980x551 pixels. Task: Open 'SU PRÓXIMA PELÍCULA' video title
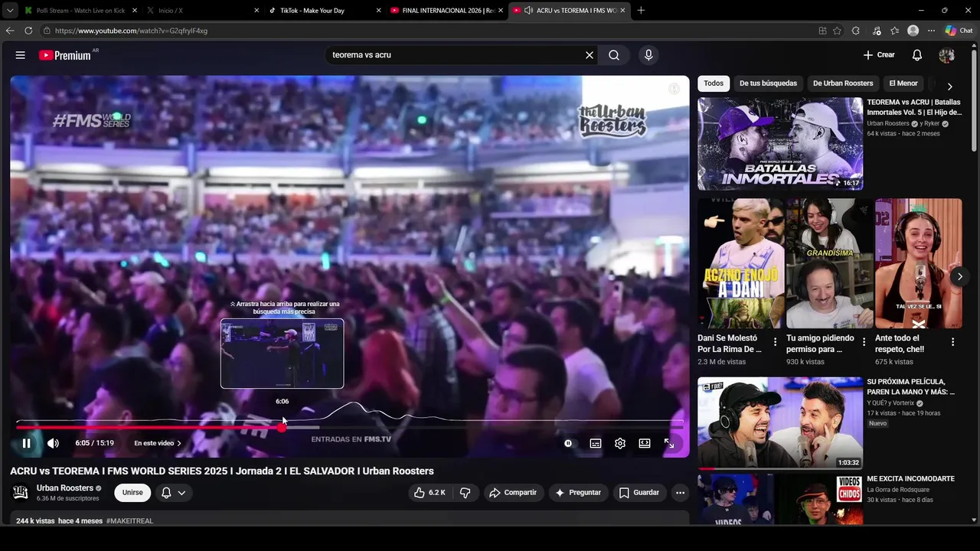(x=911, y=386)
